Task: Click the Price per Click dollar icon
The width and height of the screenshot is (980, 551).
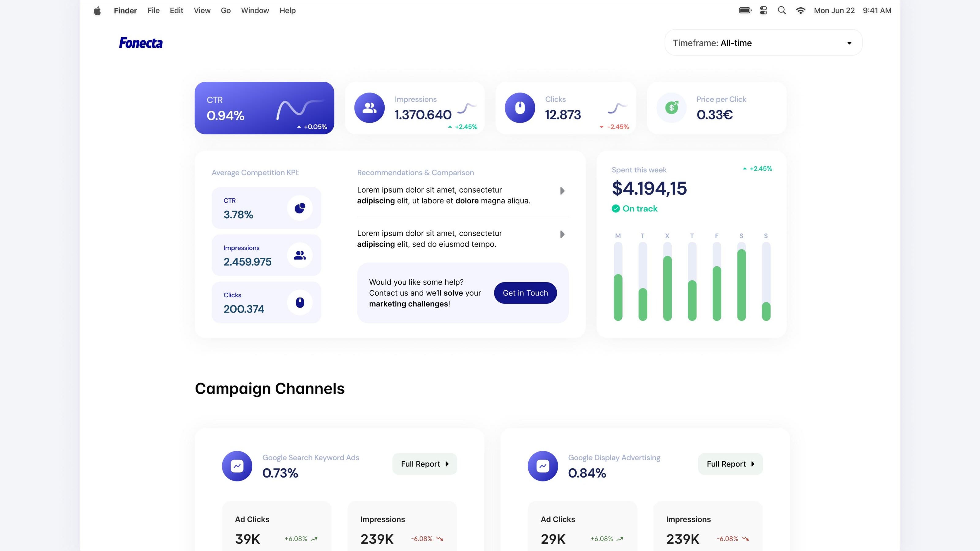Action: click(x=672, y=108)
